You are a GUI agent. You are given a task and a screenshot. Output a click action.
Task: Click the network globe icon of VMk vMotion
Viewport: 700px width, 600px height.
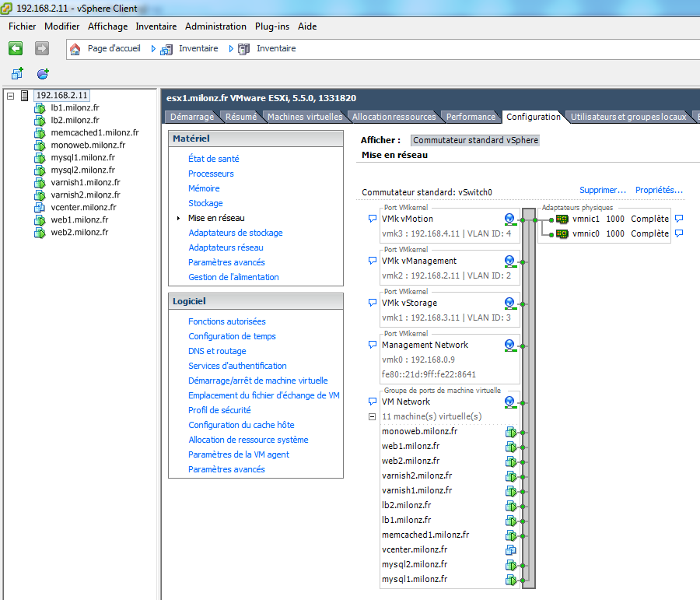tap(509, 219)
